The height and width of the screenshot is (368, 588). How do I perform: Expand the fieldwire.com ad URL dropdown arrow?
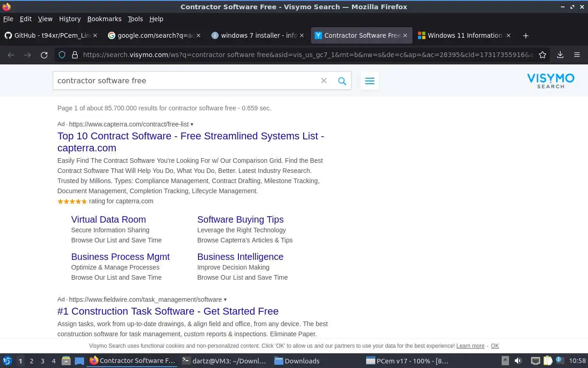225,299
